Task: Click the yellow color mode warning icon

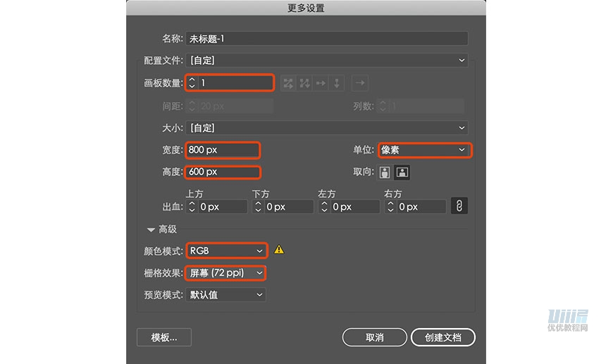Action: click(x=279, y=249)
